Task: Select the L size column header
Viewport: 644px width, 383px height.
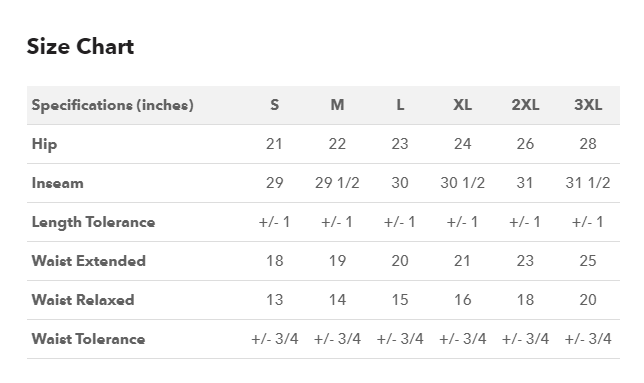Action: pos(400,105)
